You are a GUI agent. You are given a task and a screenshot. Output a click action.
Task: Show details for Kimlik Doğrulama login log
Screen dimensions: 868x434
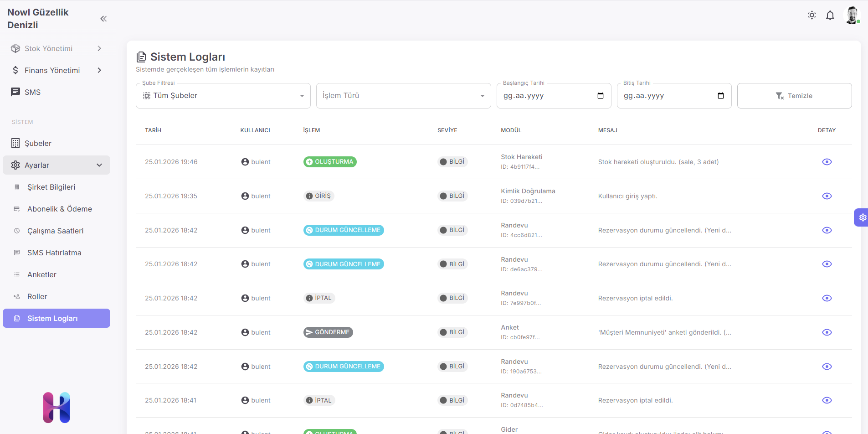[827, 196]
